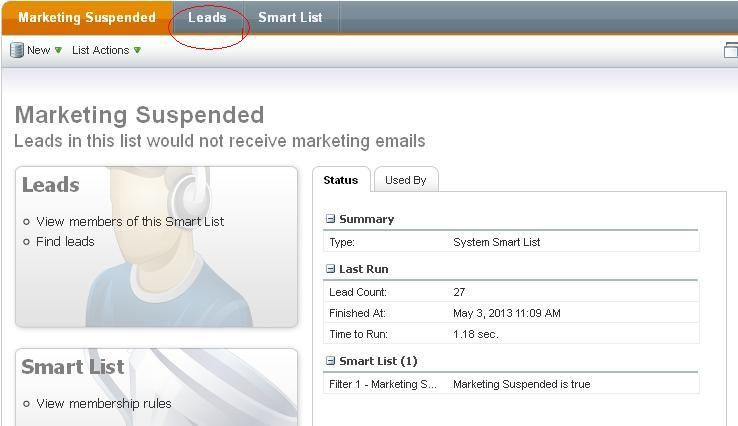Collapse the Last Run section
Screen dimensions: 738x426
click(330, 269)
